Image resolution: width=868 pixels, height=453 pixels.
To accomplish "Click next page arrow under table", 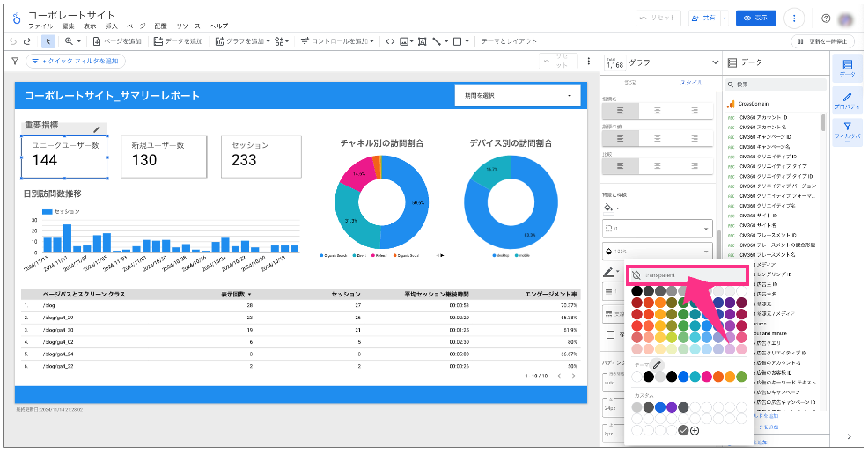I will 573,376.
